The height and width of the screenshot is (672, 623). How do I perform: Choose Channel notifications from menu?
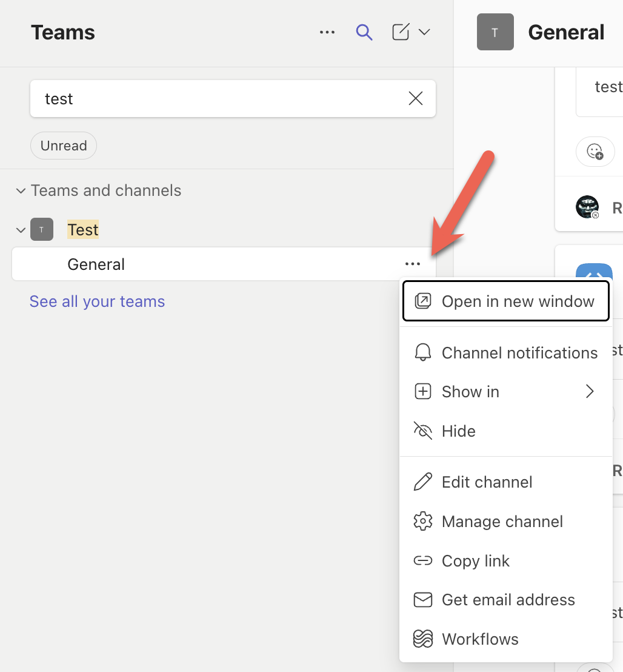tap(505, 353)
